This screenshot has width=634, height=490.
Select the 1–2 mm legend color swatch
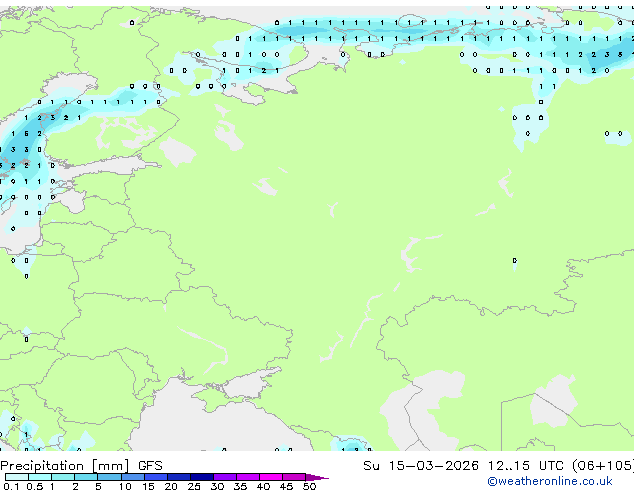pos(63,477)
